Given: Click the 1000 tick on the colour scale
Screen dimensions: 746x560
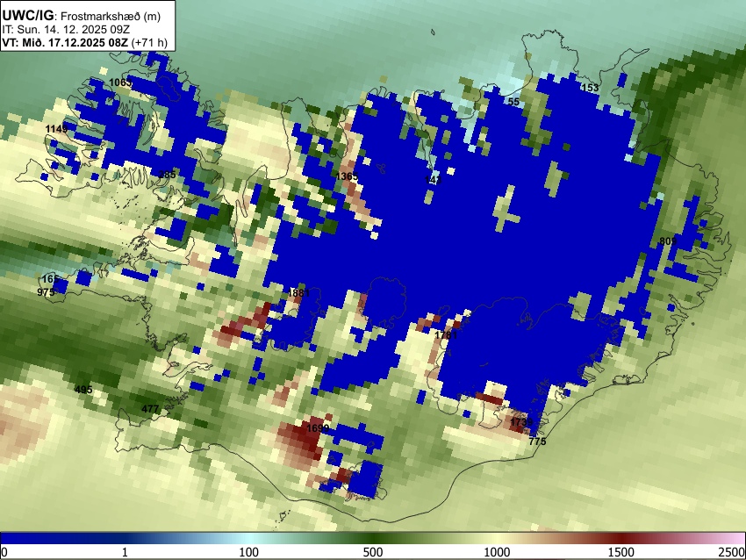Looking at the screenshot, I should click(497, 552).
